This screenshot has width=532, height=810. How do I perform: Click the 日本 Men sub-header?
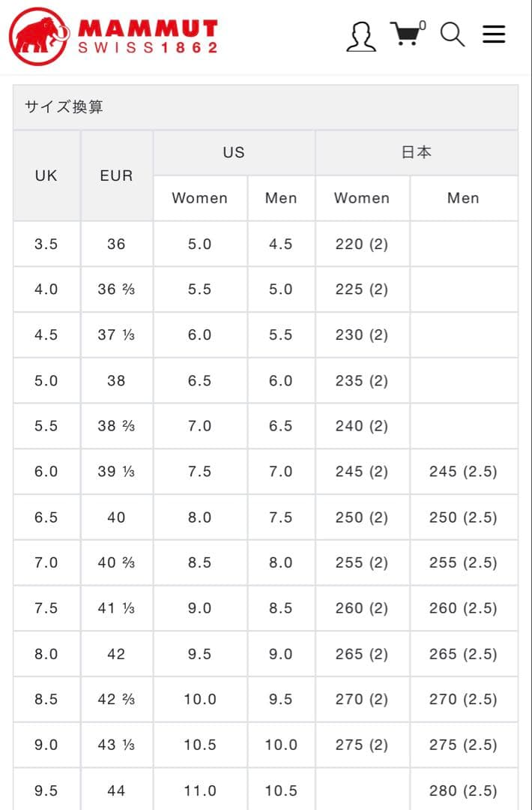point(463,198)
